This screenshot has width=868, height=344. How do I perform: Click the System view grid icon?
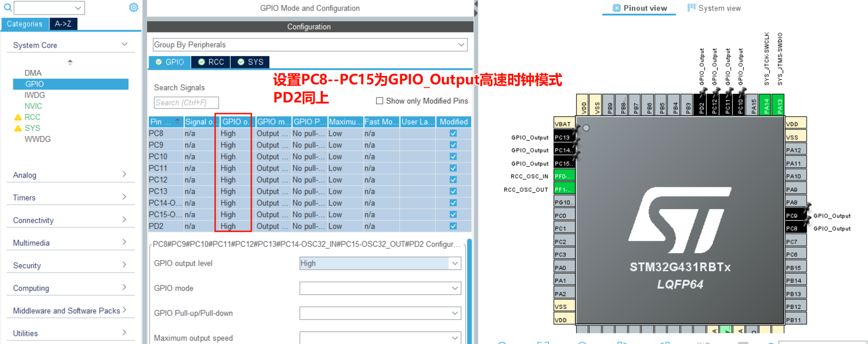pos(691,8)
